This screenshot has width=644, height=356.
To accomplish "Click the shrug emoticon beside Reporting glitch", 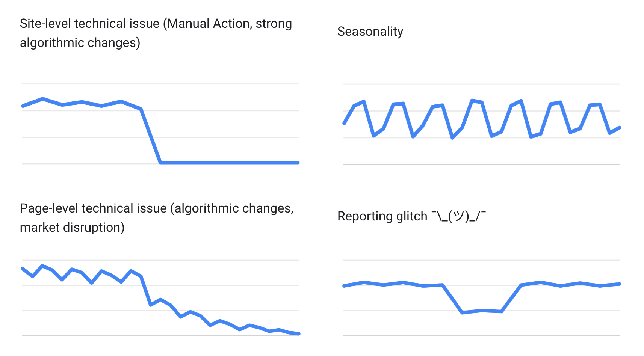I will 458,216.
